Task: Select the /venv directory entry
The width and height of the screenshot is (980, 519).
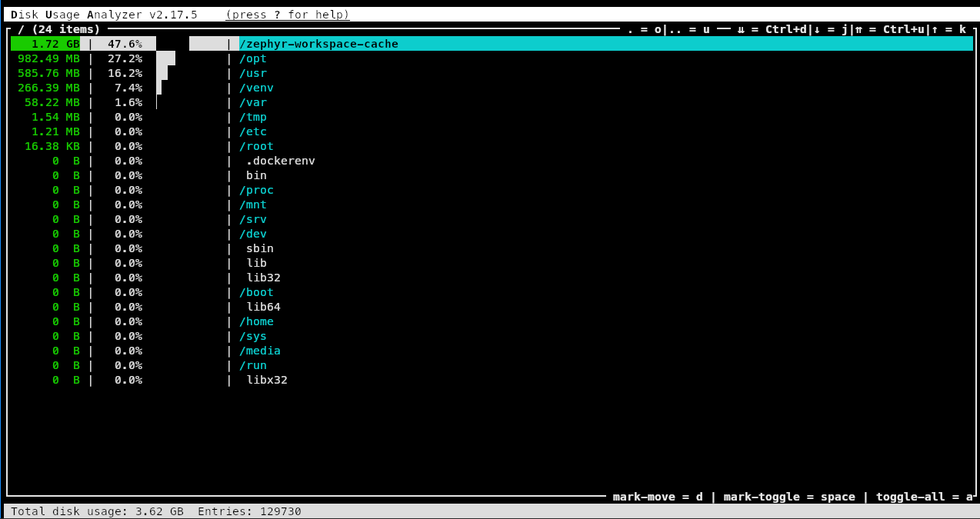Action: click(256, 88)
